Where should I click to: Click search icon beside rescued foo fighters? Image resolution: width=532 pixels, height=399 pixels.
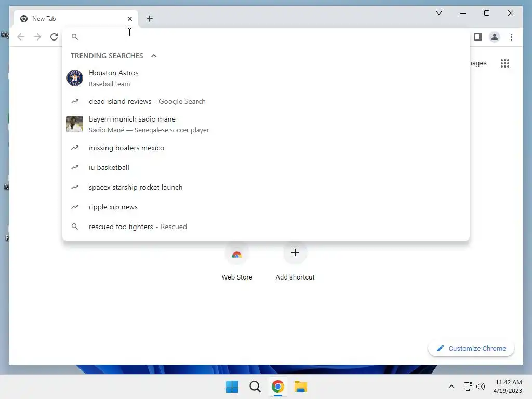(x=75, y=227)
